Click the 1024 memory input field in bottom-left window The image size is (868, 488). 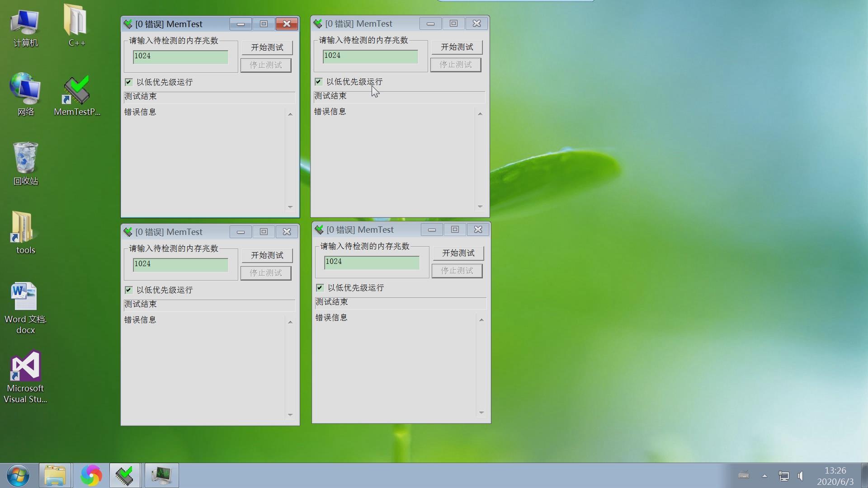coord(180,264)
